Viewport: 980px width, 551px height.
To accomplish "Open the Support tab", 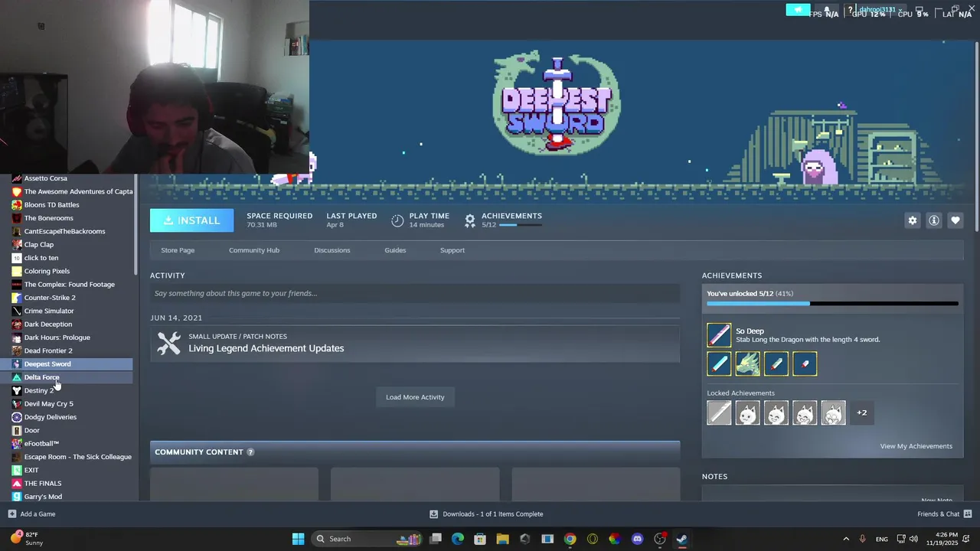I will 452,250.
